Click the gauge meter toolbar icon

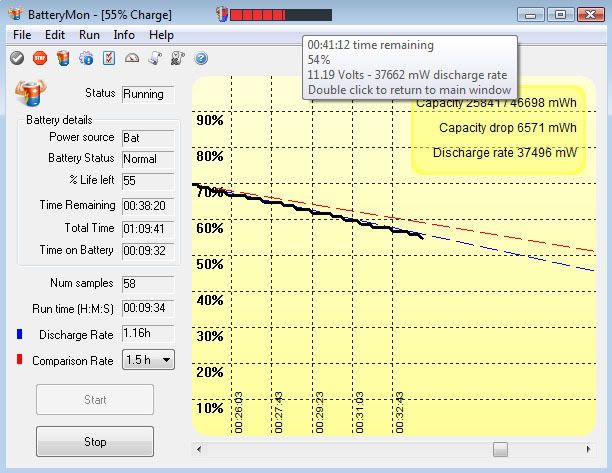[132, 58]
